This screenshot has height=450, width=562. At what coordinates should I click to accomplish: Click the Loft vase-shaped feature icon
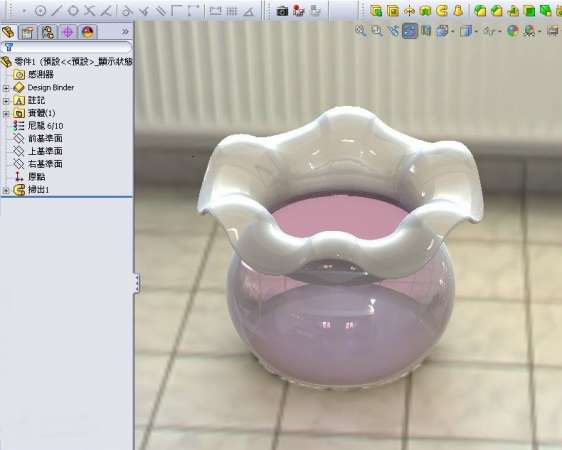coord(458,11)
